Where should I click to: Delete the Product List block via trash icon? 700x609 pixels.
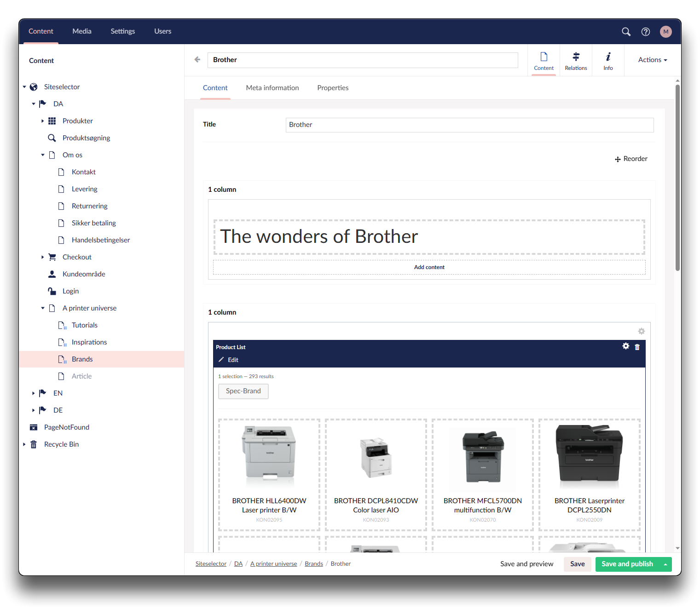point(637,347)
